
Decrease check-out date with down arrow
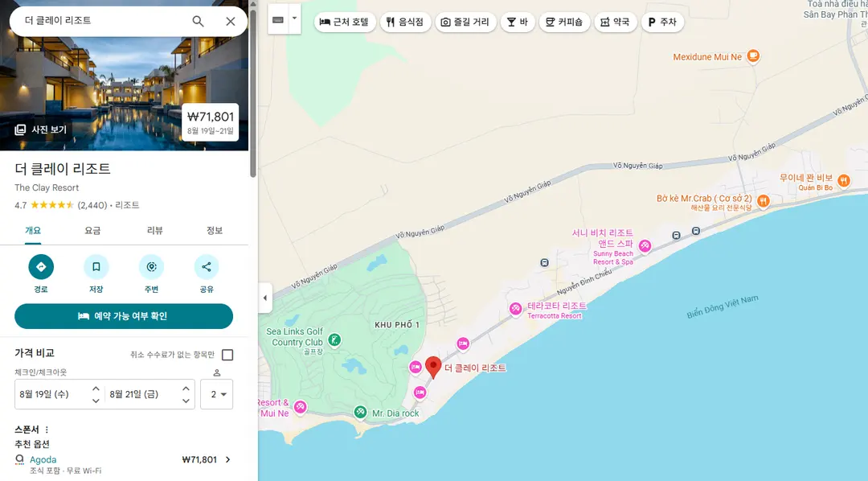click(x=186, y=400)
